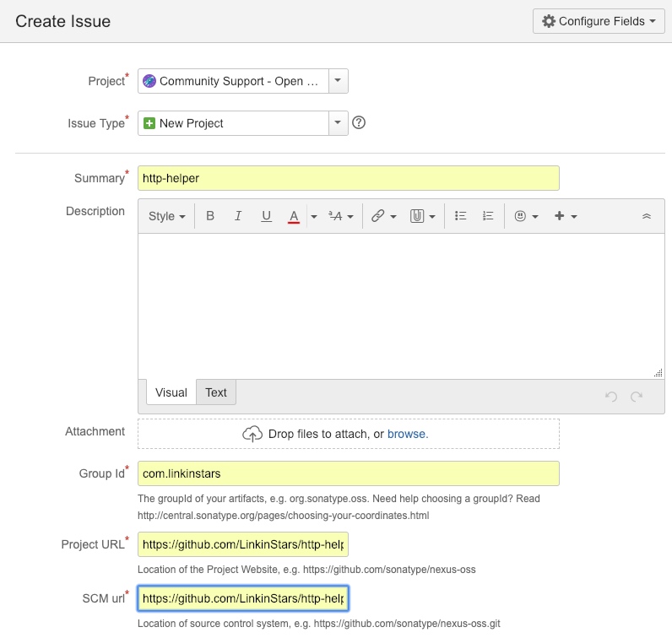The width and height of the screenshot is (672, 638).
Task: Insert a bullet list
Action: click(461, 216)
